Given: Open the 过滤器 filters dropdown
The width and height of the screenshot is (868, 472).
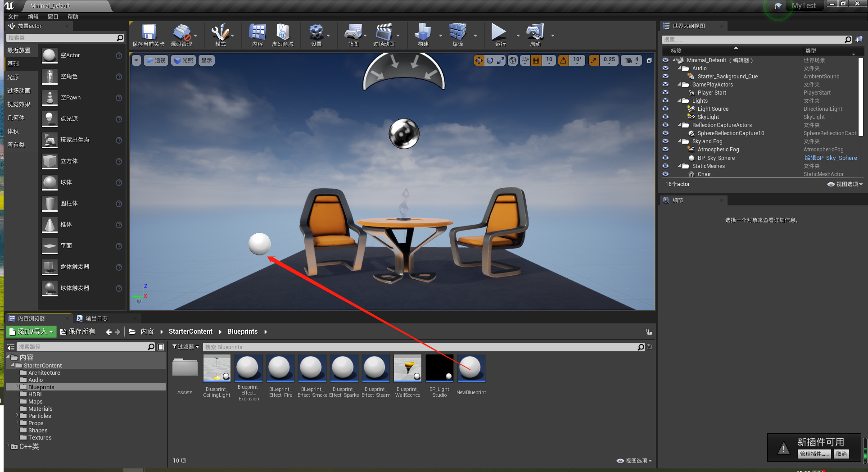Looking at the screenshot, I should click(185, 347).
